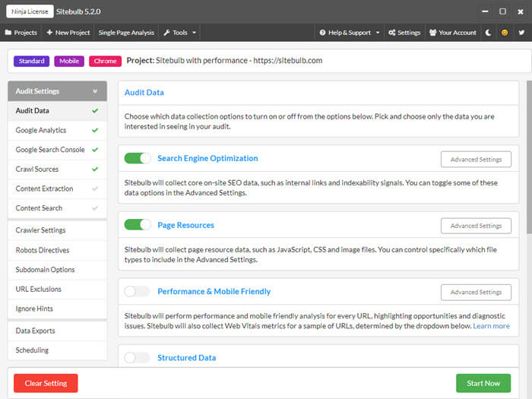Click green checkmark beside Crawl Sources
Image resolution: width=532 pixels, height=399 pixels.
tap(95, 169)
